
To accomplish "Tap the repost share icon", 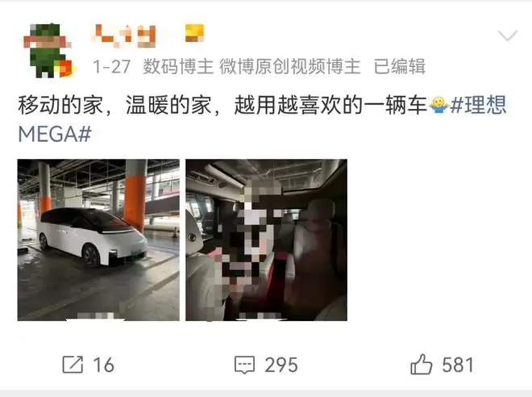I will [73, 365].
